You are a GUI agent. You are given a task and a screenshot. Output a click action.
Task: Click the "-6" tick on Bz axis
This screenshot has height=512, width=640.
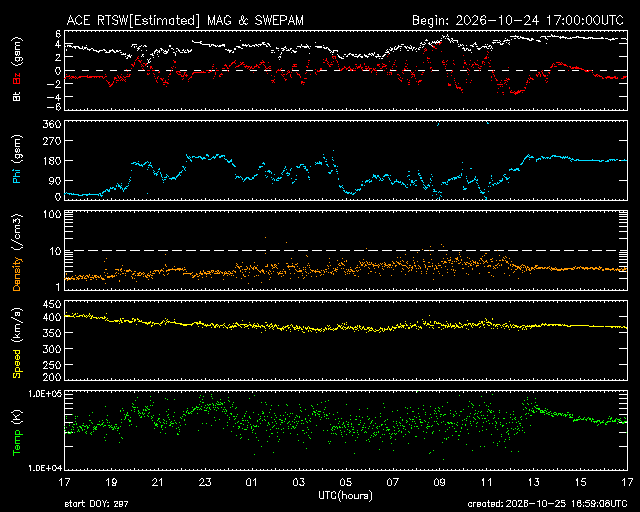[x=53, y=107]
